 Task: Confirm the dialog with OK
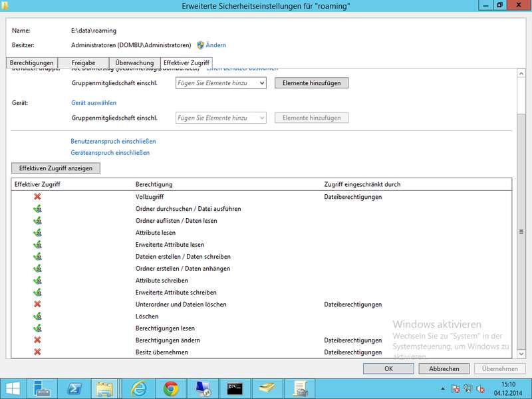click(388, 369)
